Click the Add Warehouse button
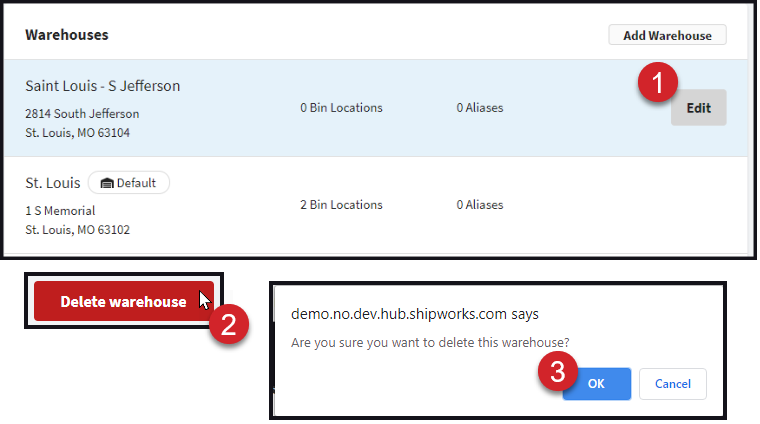Screen dimensions: 760x424 pos(667,35)
